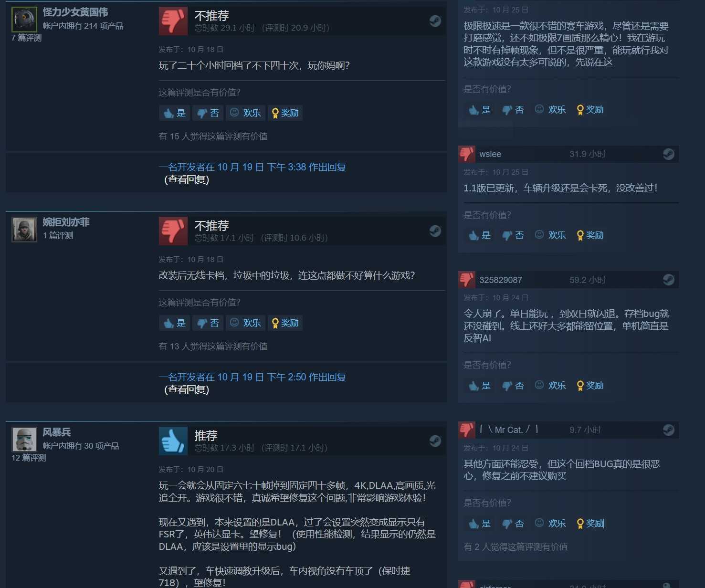Give 奖励 to 怪力少女黄国伟's review
705x588 pixels.
click(x=285, y=113)
